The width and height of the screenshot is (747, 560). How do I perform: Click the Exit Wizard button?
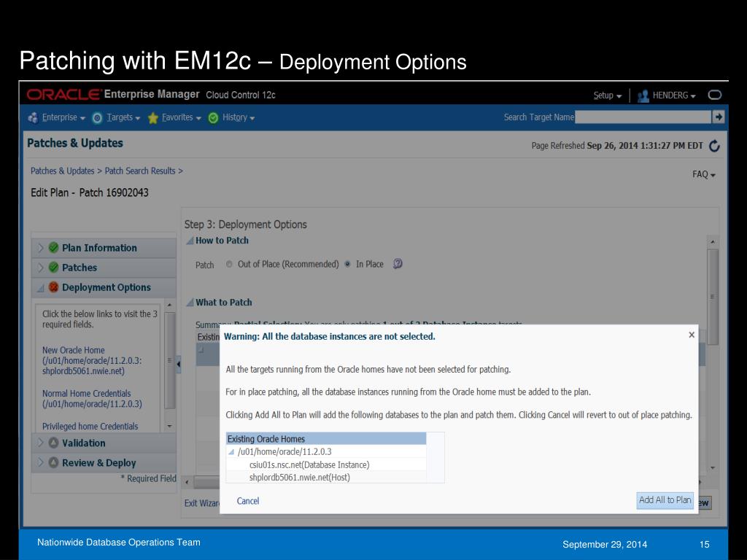click(x=202, y=503)
